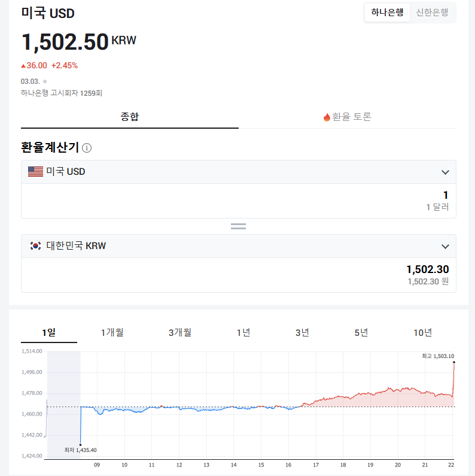Click the USD amount input field

pos(238,201)
